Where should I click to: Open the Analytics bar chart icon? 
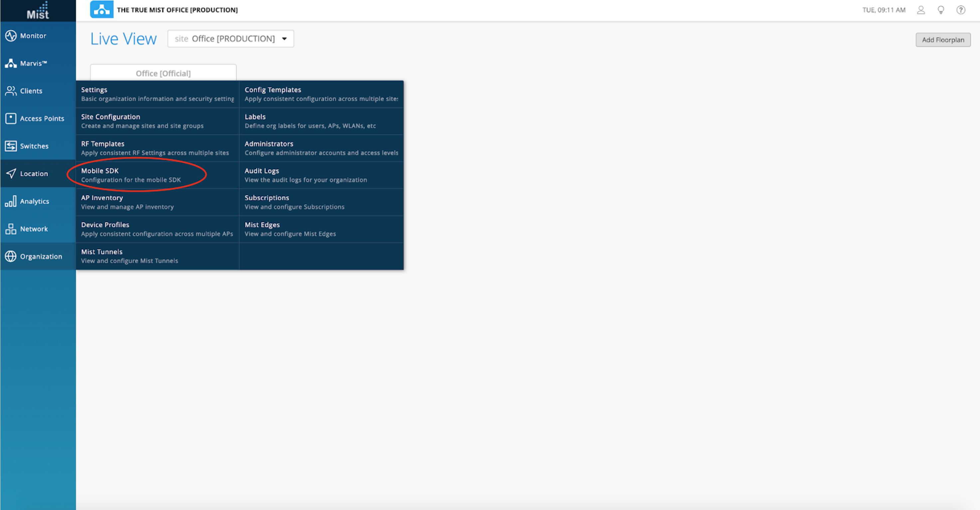coord(11,201)
